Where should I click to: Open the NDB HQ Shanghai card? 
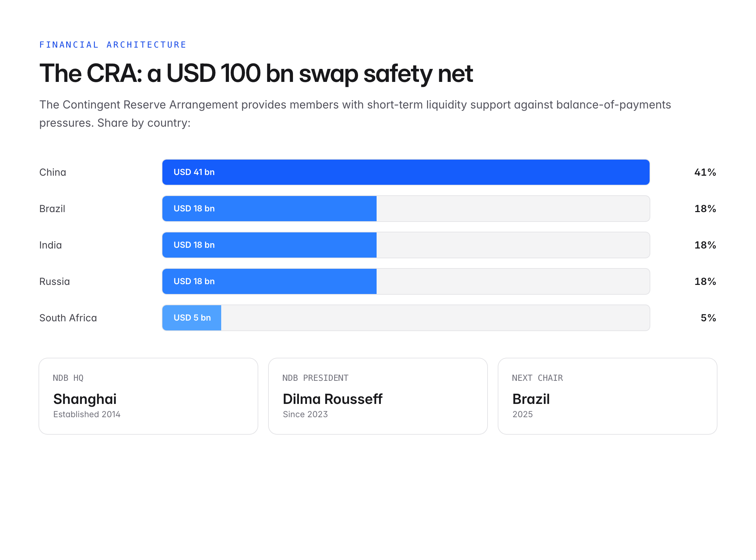148,396
